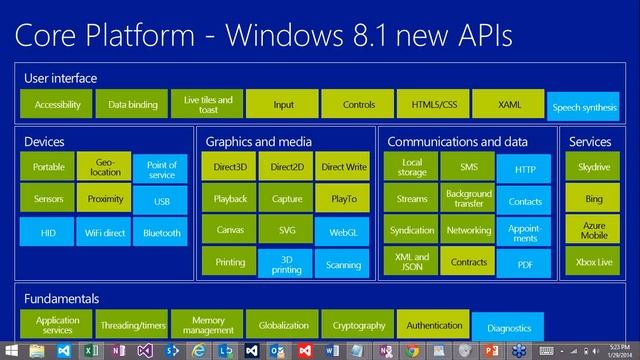Select the WiFi direct tile
Viewport: 640px width, 360px height.
click(x=104, y=232)
